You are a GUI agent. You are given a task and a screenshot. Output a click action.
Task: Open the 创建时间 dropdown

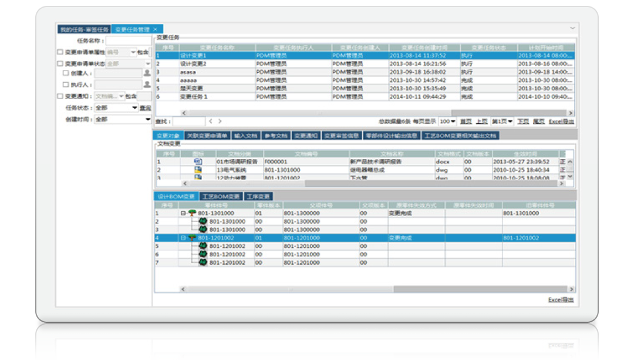click(x=148, y=119)
